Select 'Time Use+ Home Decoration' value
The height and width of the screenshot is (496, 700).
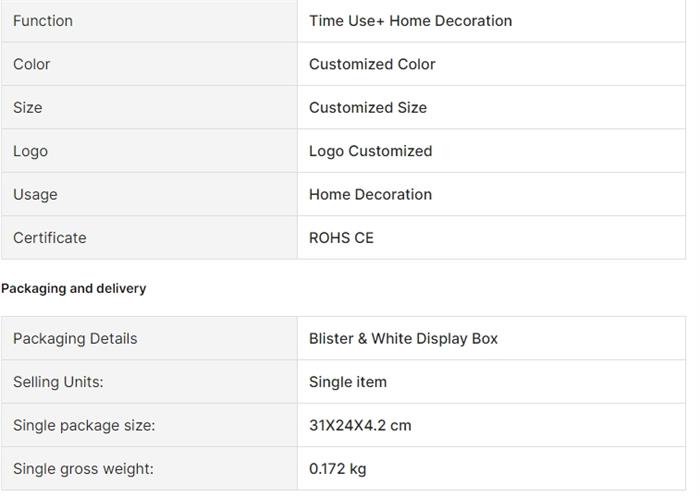410,21
